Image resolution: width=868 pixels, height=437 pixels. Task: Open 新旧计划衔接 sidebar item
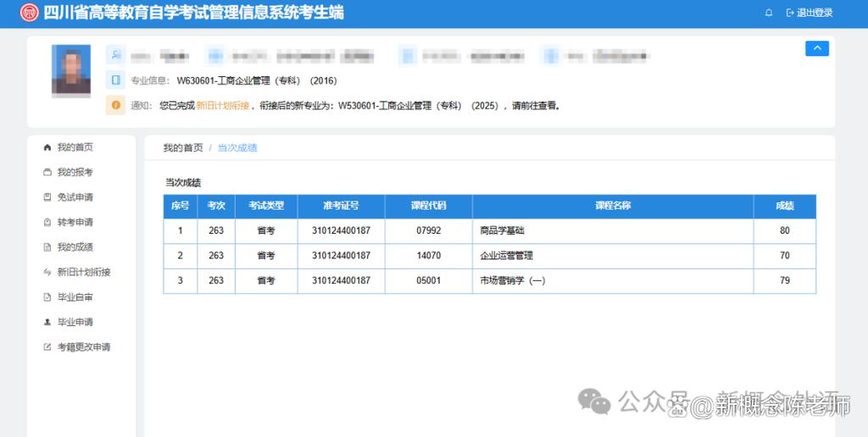click(x=84, y=272)
